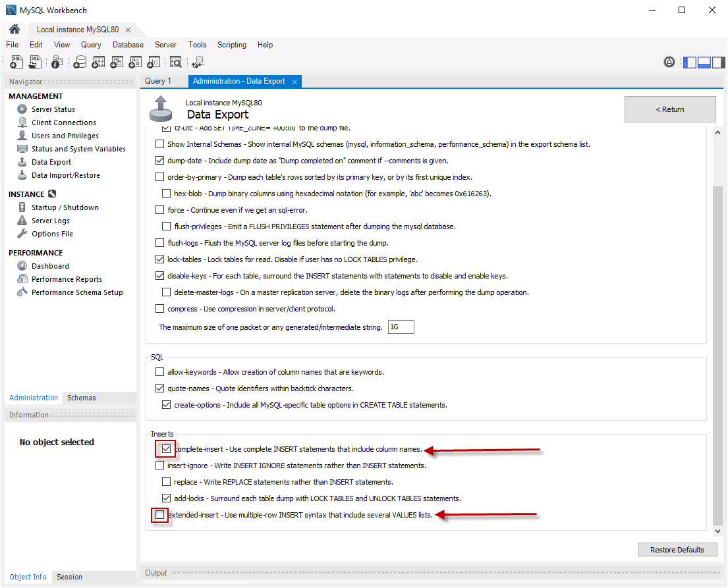Open the object inspector toolbar icon
The height and width of the screenshot is (588, 728).
pyautogui.click(x=57, y=62)
